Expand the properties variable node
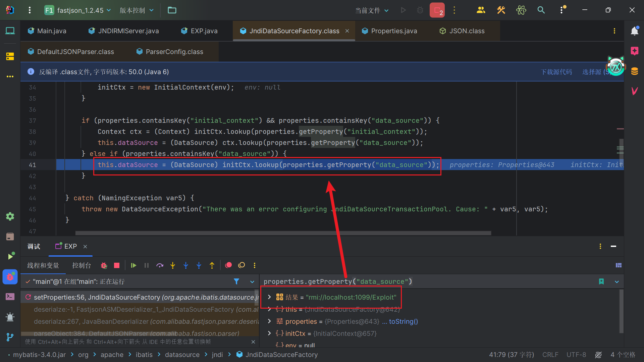644x362 pixels. pos(269,321)
